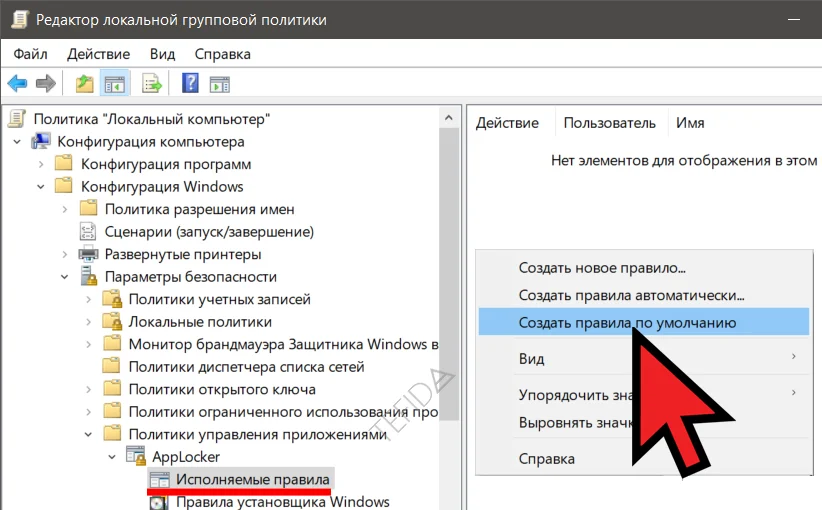Screen dimensions: 822x510
Task: Expand the Локальные политики node
Action: click(x=89, y=322)
